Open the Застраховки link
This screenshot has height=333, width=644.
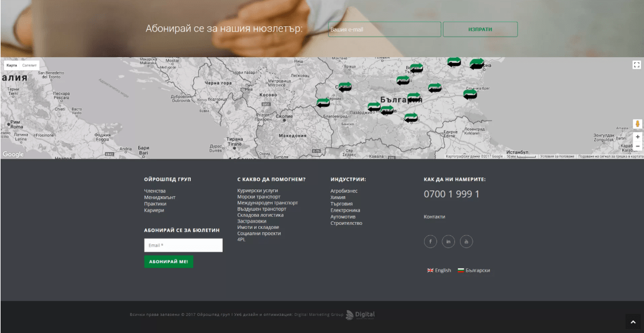point(252,221)
